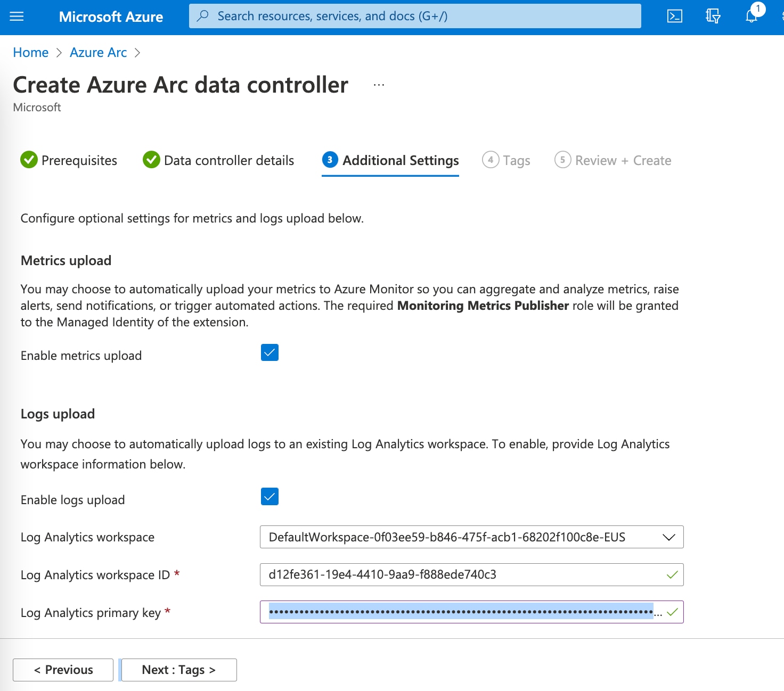This screenshot has width=784, height=691.
Task: Open the Azure Arc breadcrumb link
Action: (99, 53)
